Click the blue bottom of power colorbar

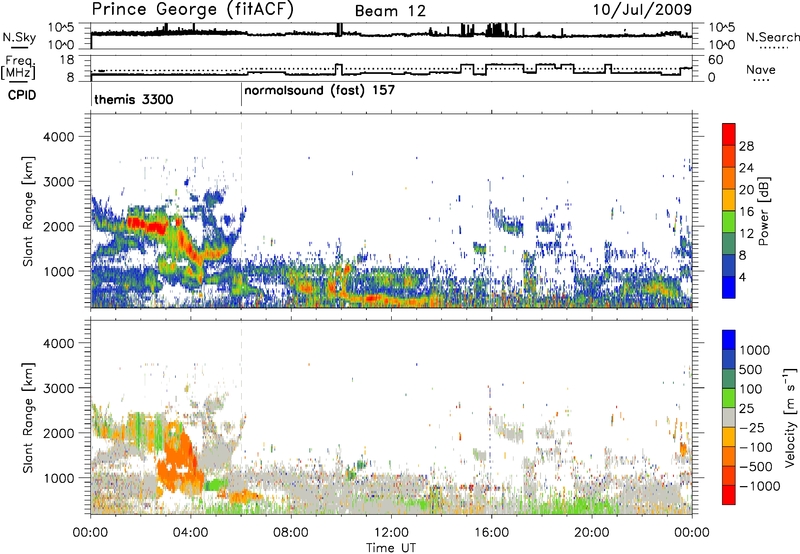tap(729, 287)
